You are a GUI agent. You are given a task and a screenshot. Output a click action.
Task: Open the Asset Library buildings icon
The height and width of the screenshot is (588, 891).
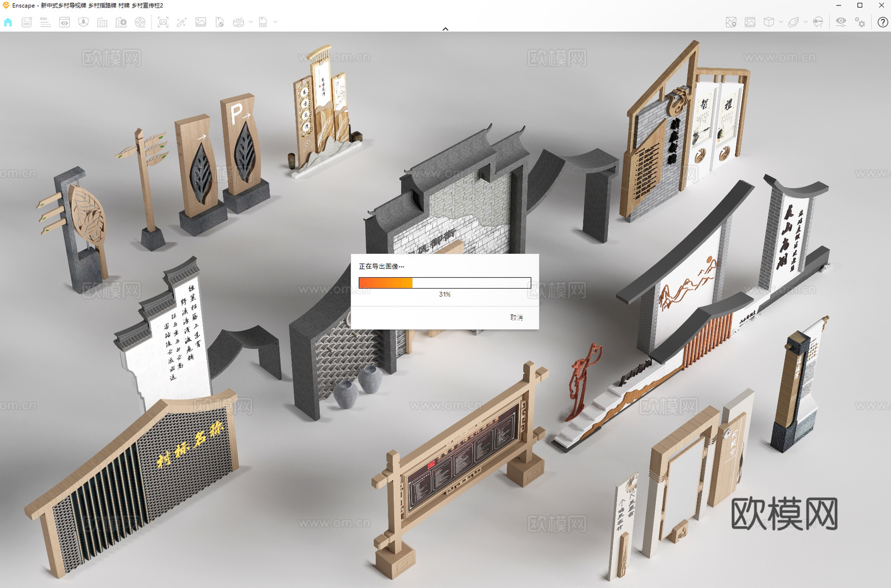click(x=102, y=22)
